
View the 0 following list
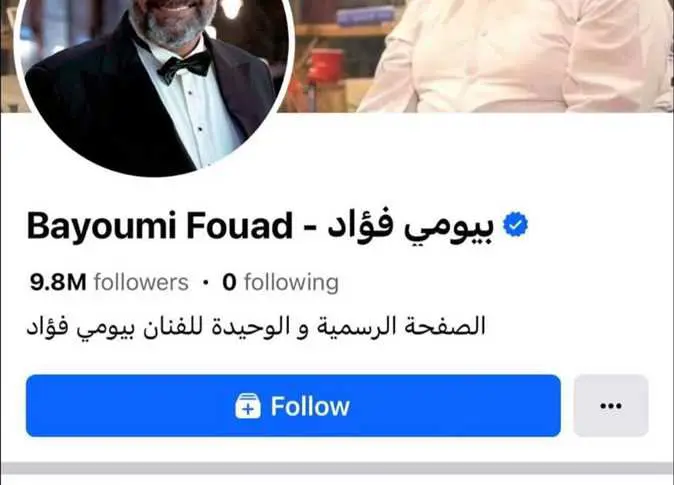280,282
